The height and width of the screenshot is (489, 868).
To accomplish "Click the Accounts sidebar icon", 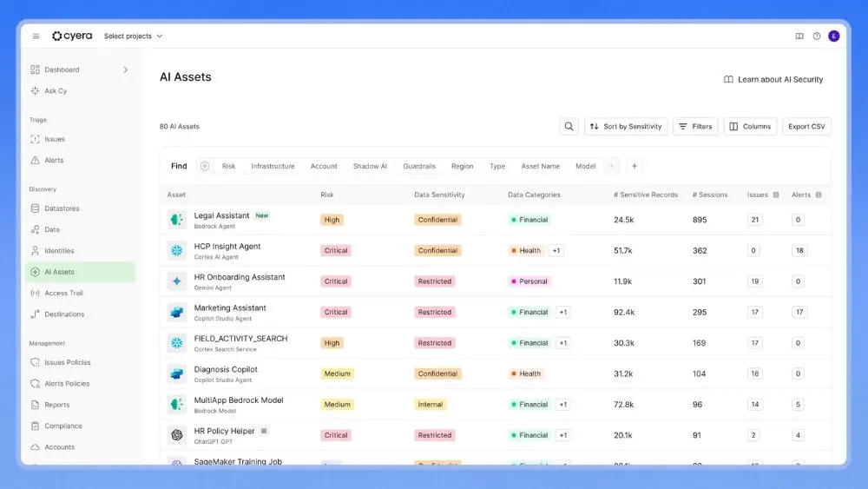I will pos(35,447).
